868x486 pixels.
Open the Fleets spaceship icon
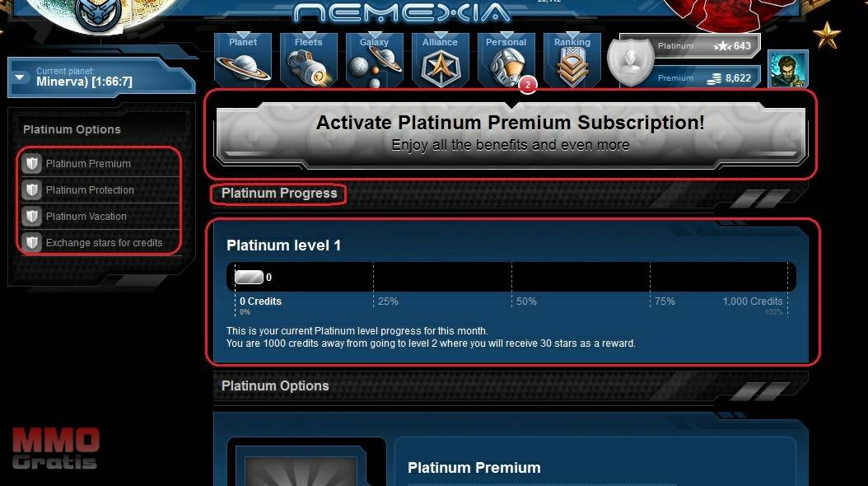coord(308,59)
